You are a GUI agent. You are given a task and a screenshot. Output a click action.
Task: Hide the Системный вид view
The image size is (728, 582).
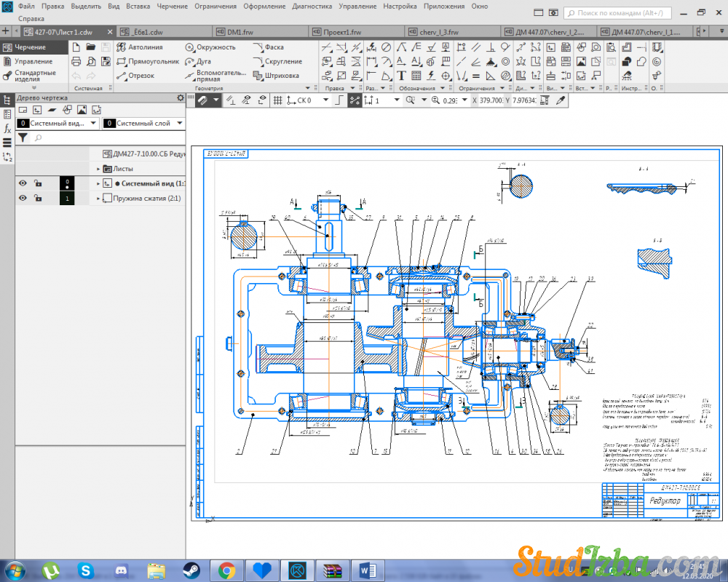23,183
